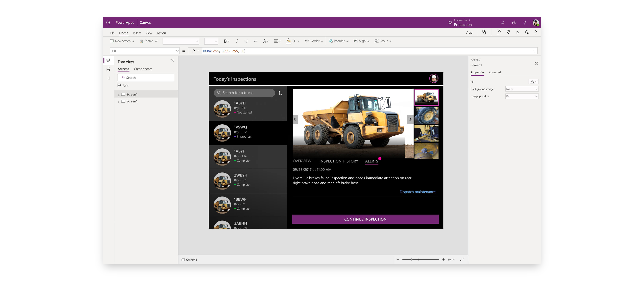The height and width of the screenshot is (281, 644).
Task: Select the tire thumbnail image
Action: tap(426, 115)
